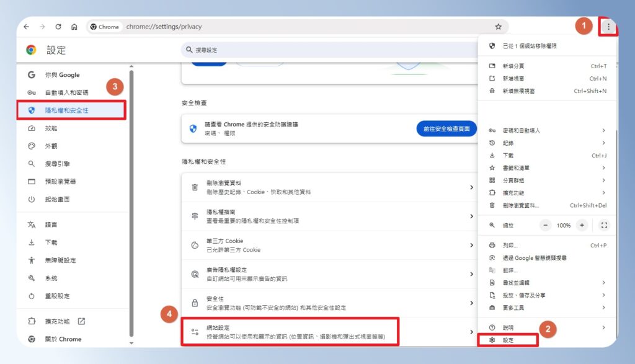Select 自動填入和密碼 in the sidebar

click(x=73, y=93)
